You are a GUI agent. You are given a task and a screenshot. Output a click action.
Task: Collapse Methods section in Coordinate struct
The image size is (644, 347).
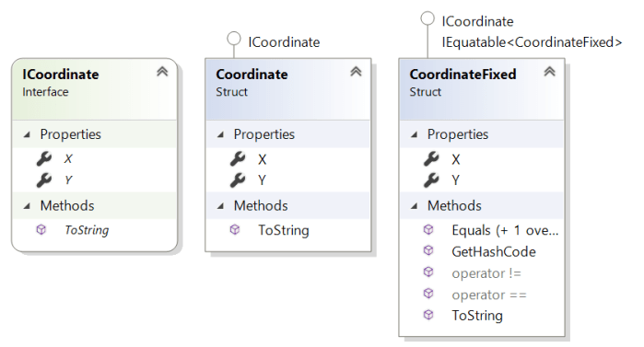pyautogui.click(x=221, y=206)
